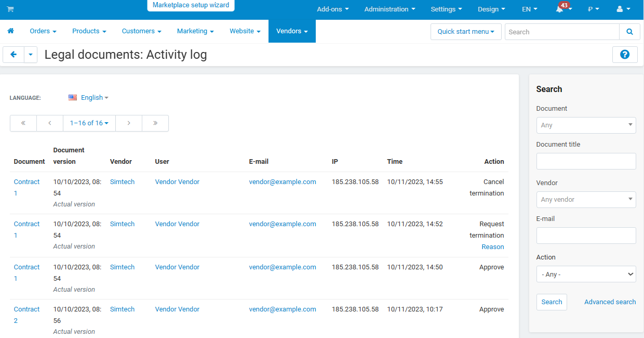Click the E-mail search input field
644x338 pixels.
(x=586, y=236)
